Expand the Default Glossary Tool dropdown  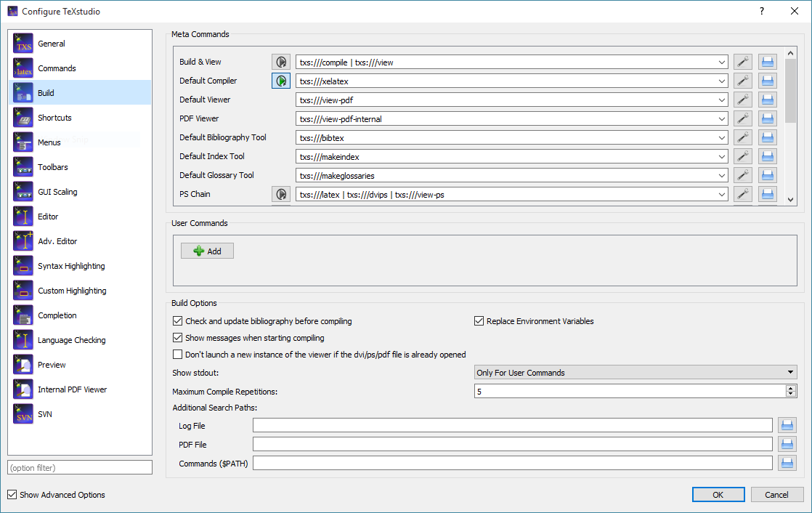coord(722,176)
